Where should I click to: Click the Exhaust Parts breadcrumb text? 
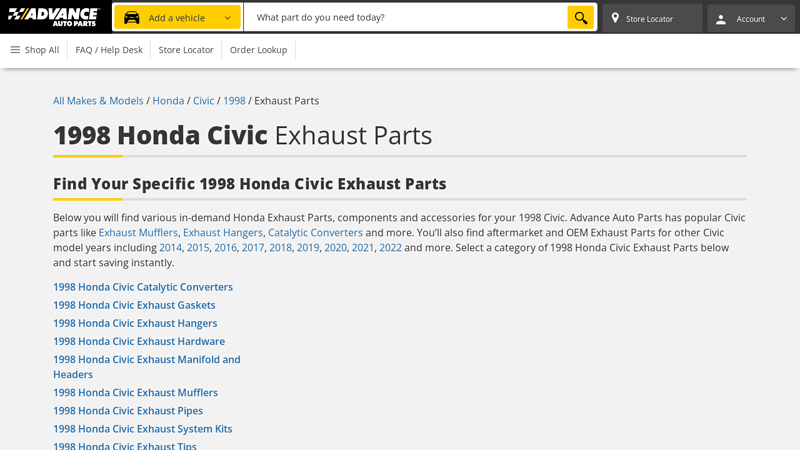(287, 101)
